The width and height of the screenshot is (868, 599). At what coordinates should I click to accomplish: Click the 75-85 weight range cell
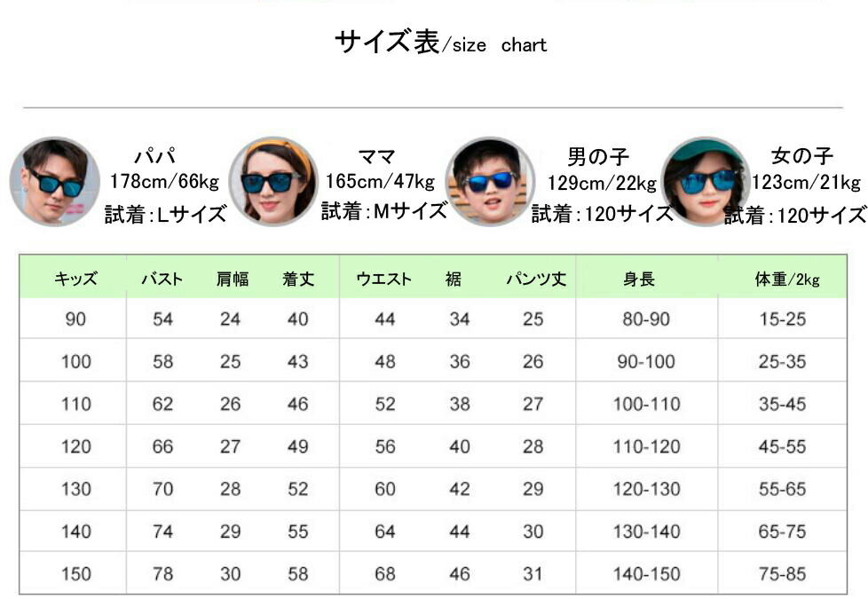click(x=782, y=574)
